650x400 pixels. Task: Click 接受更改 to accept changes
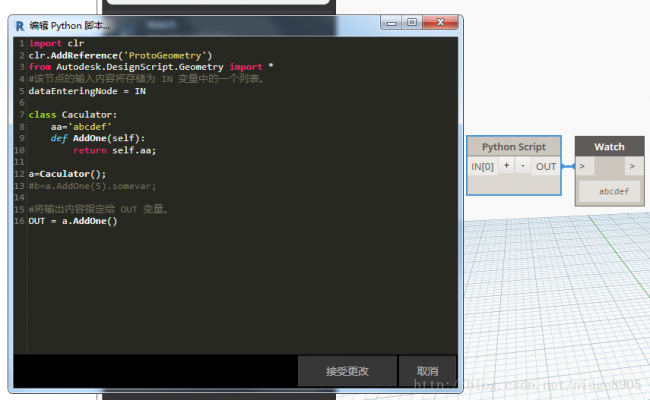[x=347, y=371]
